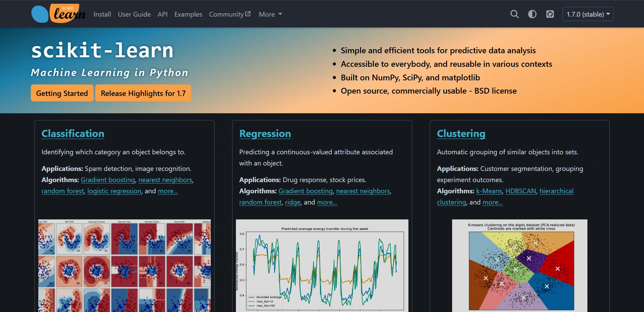644x312 pixels.
Task: Open the ridge regression link
Action: (293, 202)
